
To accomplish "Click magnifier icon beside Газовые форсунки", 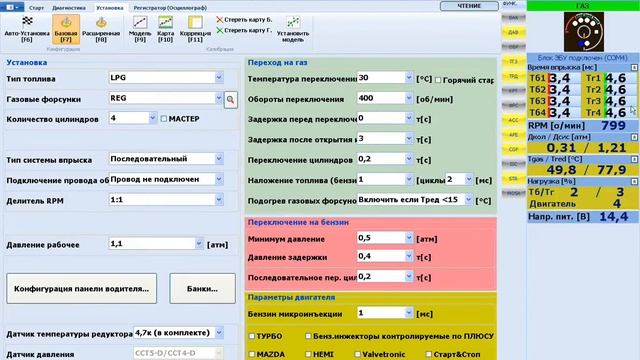I will click(x=231, y=100).
